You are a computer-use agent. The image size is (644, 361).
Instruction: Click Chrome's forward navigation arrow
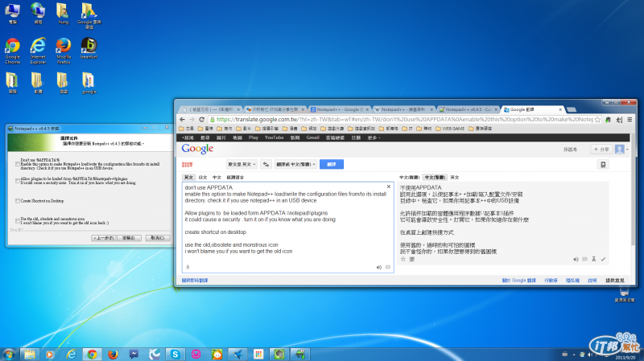coord(192,119)
